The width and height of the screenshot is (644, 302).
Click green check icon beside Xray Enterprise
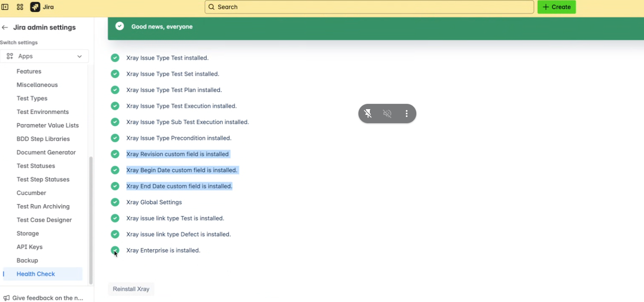pos(115,250)
